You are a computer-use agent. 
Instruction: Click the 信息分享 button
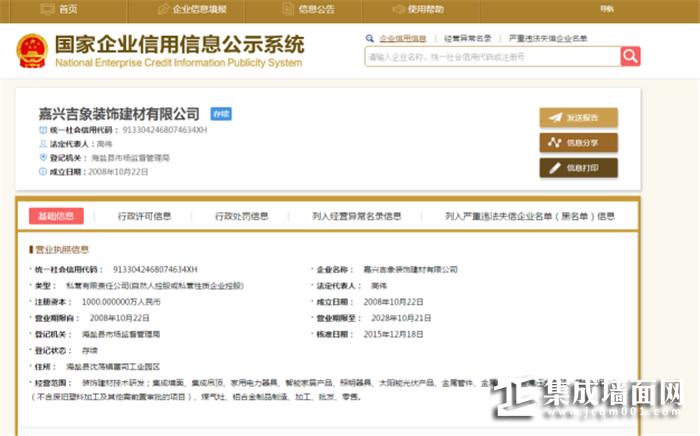click(579, 143)
